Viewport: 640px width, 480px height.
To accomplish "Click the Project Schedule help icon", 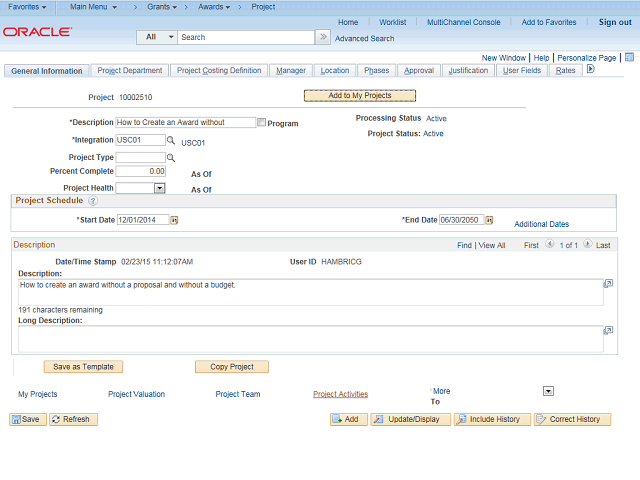I will pyautogui.click(x=93, y=201).
